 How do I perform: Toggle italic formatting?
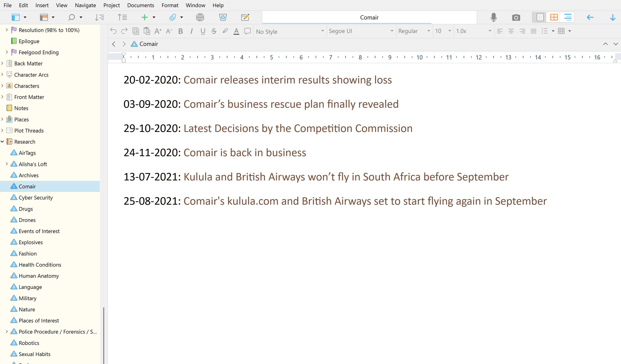192,31
